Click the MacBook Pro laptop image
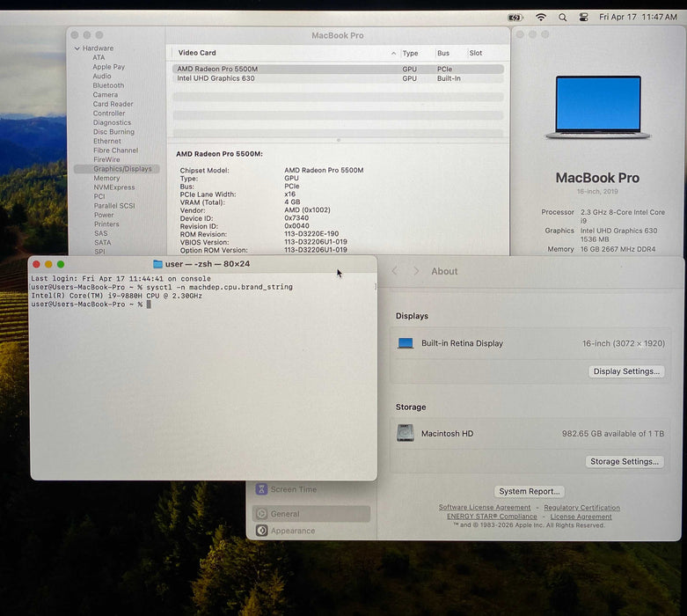Screen dimensions: 687x616 click(598, 107)
